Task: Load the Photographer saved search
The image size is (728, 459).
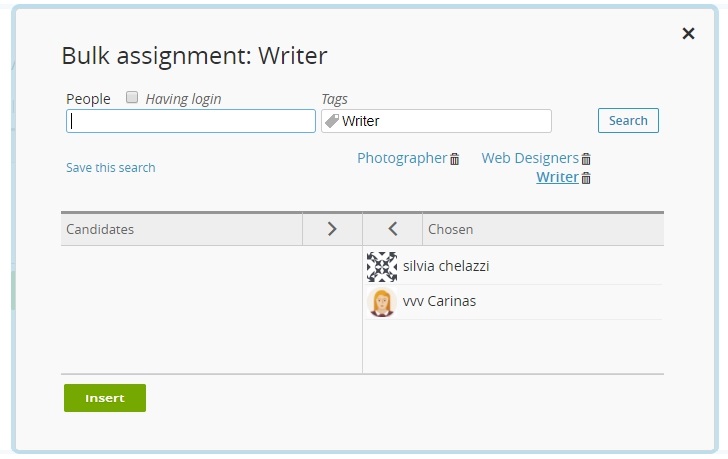Action: 401,158
